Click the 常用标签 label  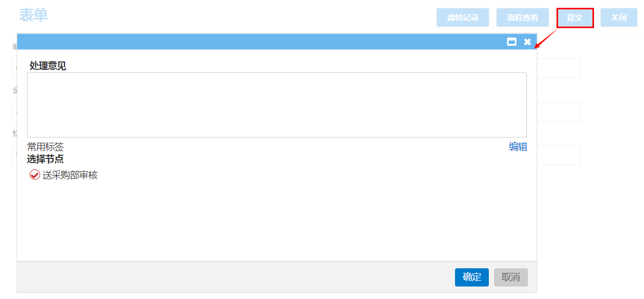click(45, 147)
